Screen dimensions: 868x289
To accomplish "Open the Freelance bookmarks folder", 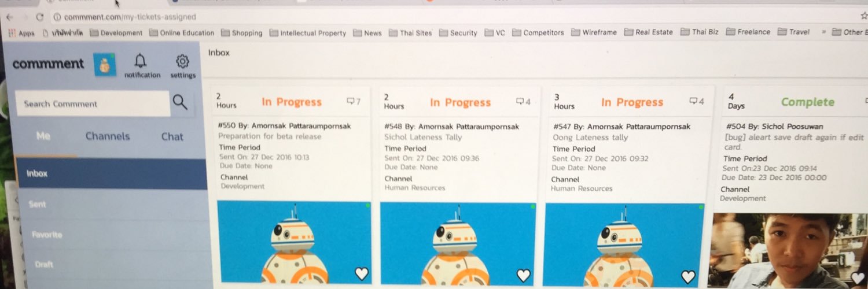I will pos(748,32).
